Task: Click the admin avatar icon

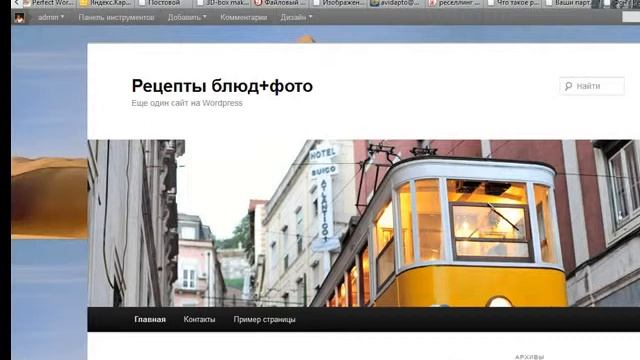Action: point(20,18)
